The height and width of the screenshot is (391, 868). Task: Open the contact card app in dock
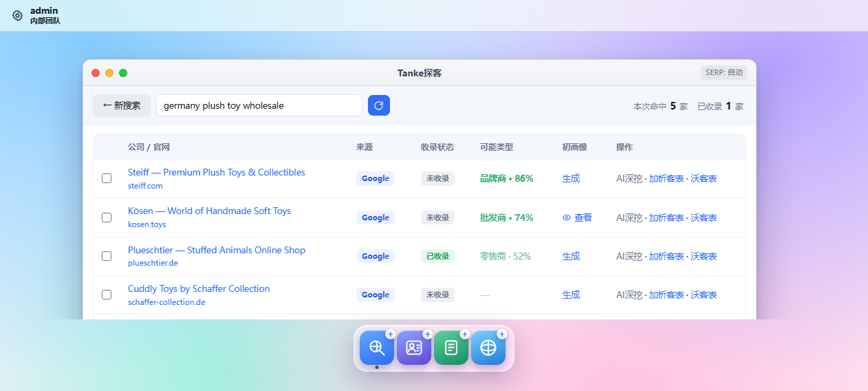coord(414,348)
